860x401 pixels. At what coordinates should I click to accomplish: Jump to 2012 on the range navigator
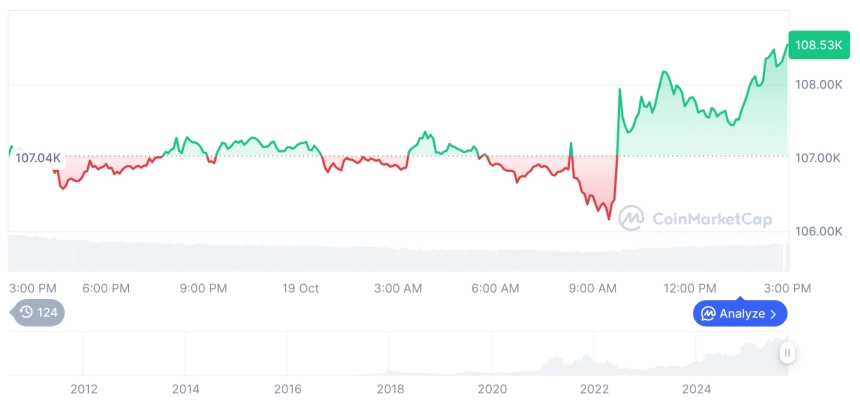84,388
